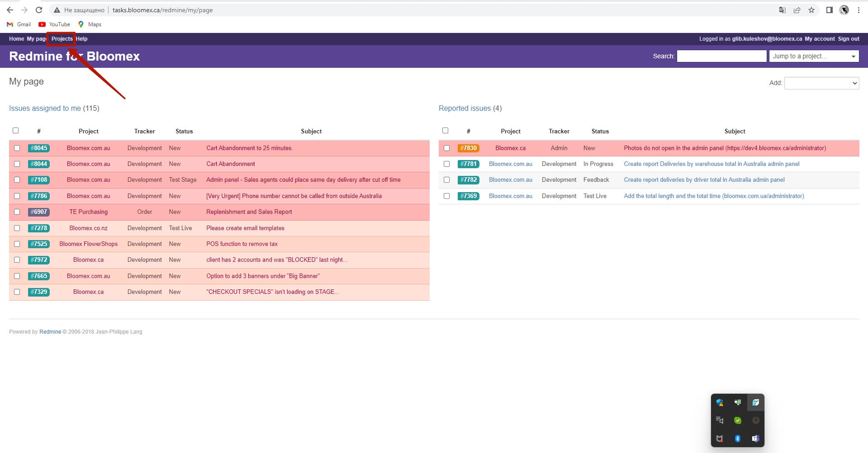868x453 pixels.
Task: Open 'Create report deliveries by driver total' subject
Action: pyautogui.click(x=704, y=179)
